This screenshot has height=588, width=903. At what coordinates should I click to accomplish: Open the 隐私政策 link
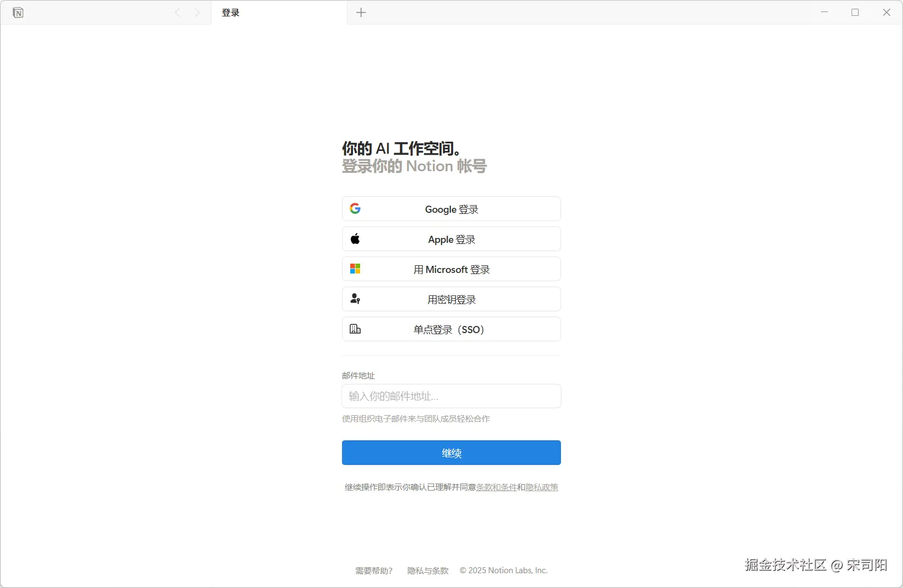(542, 487)
